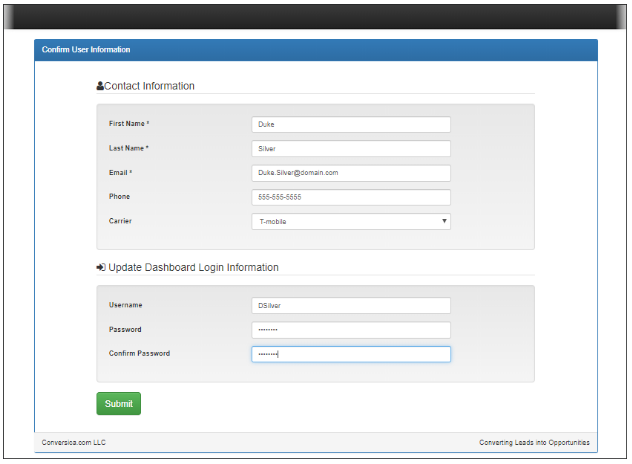Image resolution: width=632 pixels, height=464 pixels.
Task: Click the Carrier label
Action: point(120,221)
